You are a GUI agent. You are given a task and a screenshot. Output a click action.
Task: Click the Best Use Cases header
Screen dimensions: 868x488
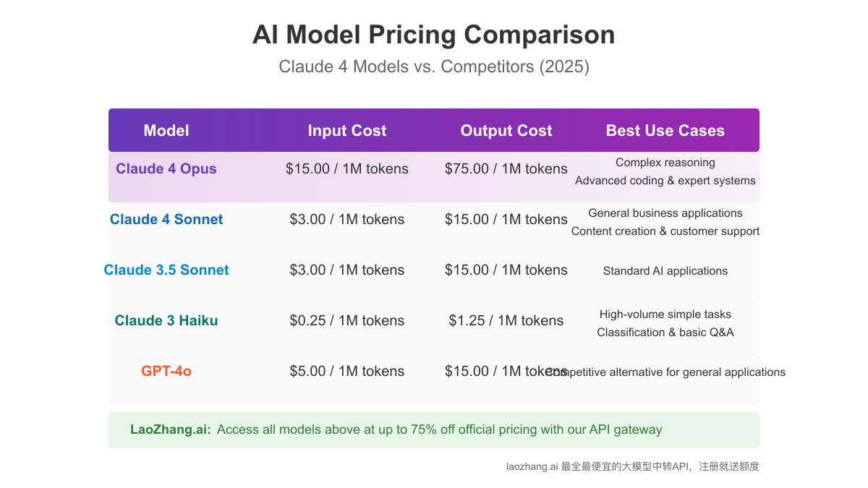coord(665,131)
